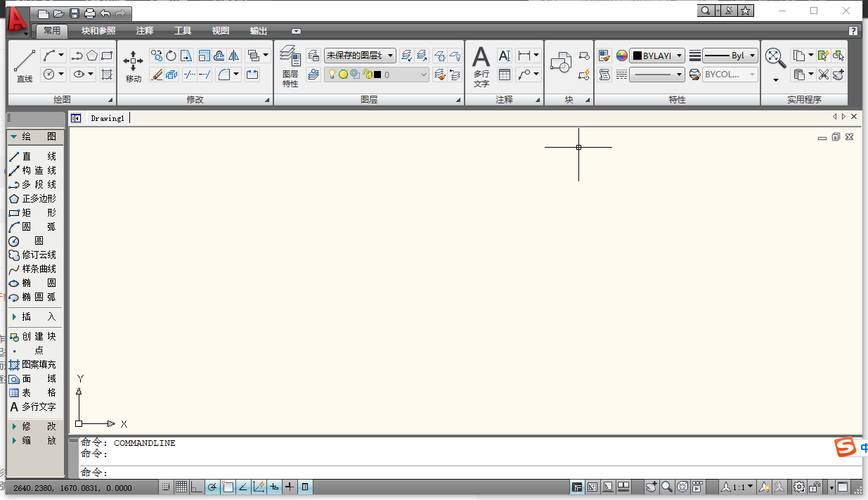Click the table icon in 注释 panel

tap(505, 75)
